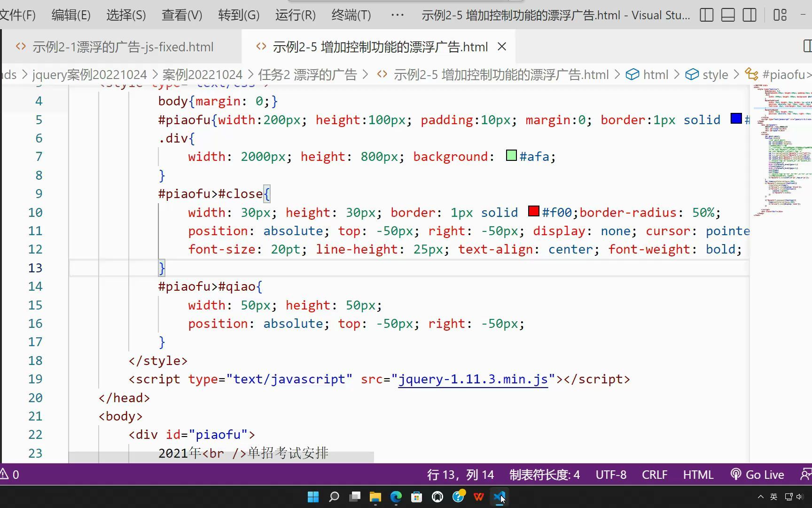Screen dimensions: 812x508
Task: Open 任务2 漂浮的广告 breadcrumb folder
Action: tap(307, 75)
